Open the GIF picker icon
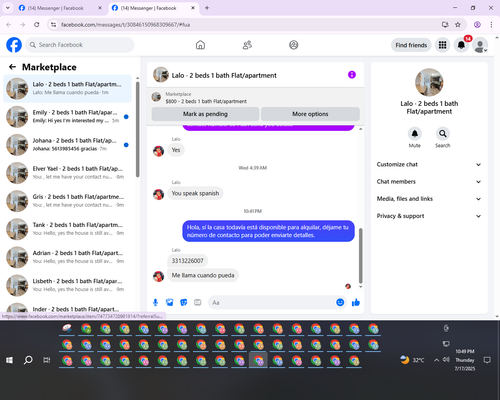The image size is (500, 400). click(x=198, y=302)
